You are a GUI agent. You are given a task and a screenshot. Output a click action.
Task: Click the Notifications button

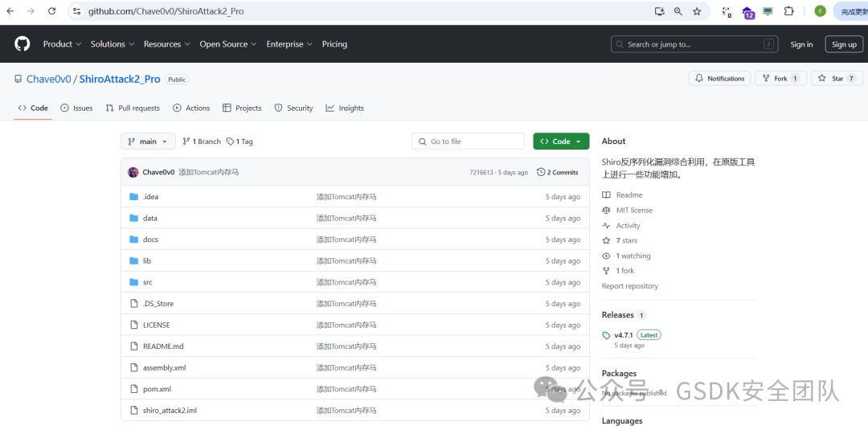point(719,79)
